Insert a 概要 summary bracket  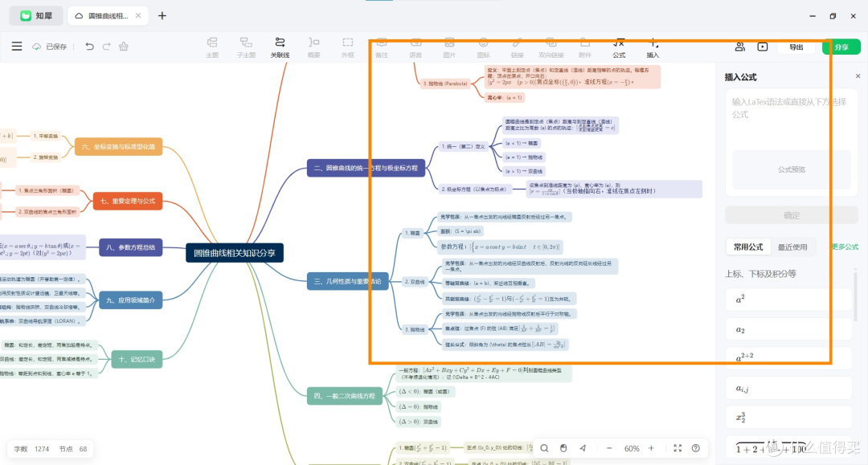(314, 47)
